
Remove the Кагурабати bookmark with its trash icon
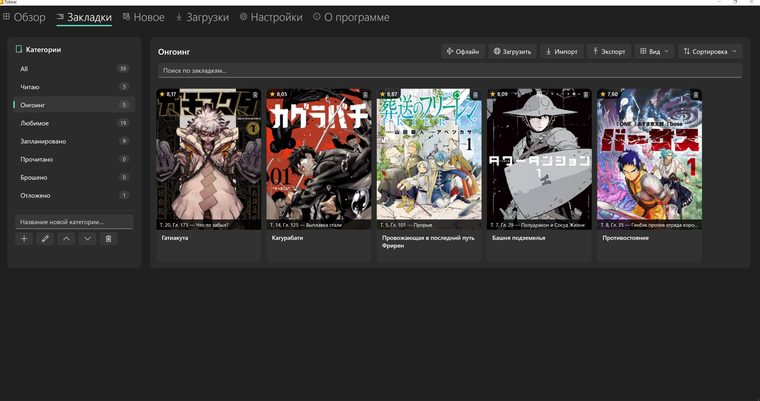[x=365, y=95]
